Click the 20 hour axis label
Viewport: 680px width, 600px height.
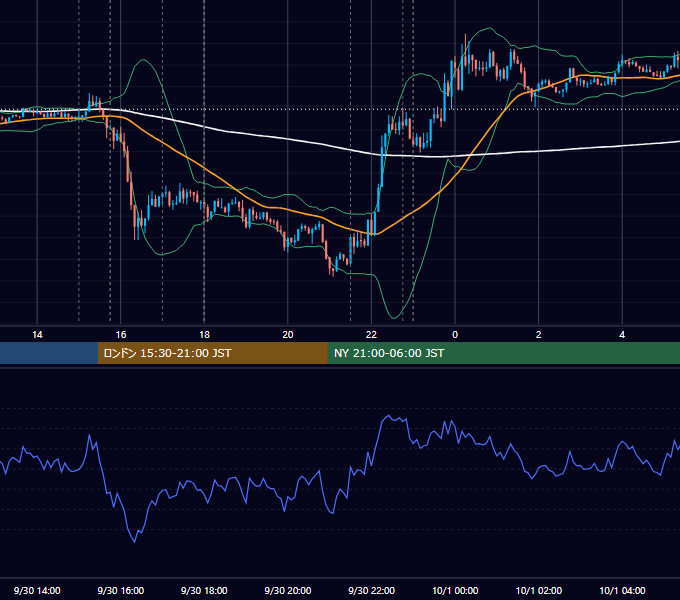[x=288, y=335]
